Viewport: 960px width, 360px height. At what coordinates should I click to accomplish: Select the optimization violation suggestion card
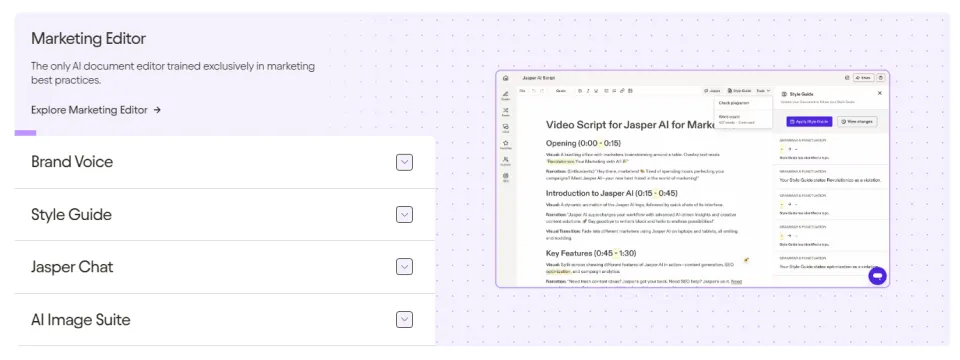(x=830, y=263)
